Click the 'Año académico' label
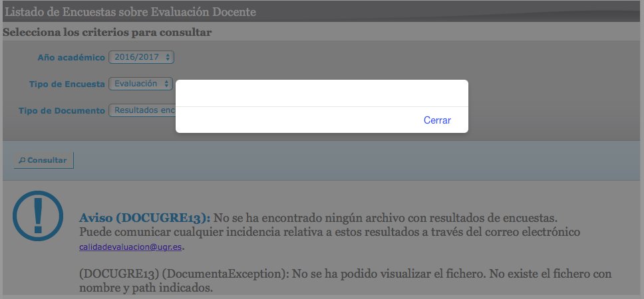Screen dimensions: 644x299 coord(71,57)
